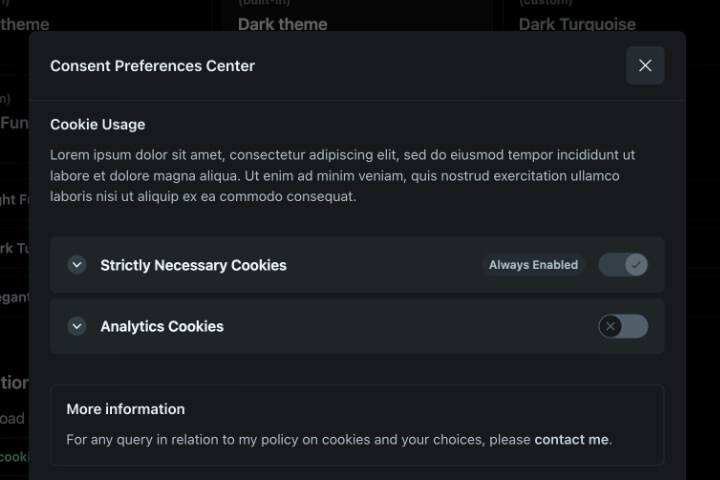720x480 pixels.
Task: Click the More information heading
Action: 125,409
